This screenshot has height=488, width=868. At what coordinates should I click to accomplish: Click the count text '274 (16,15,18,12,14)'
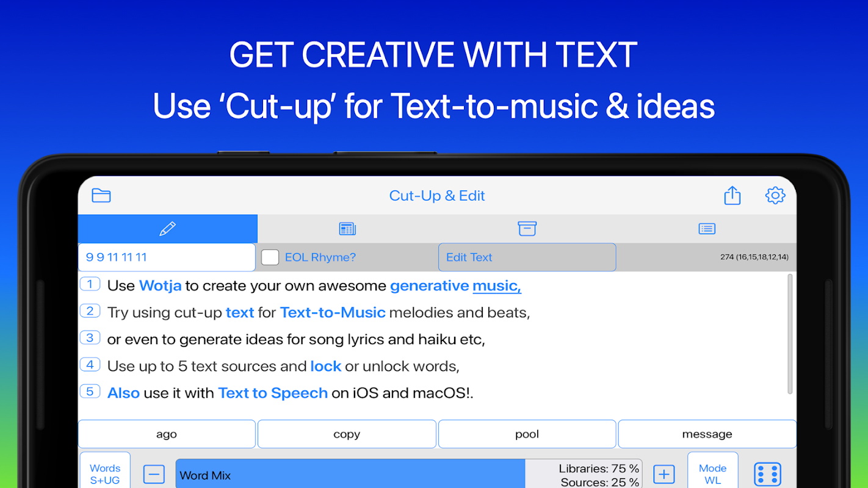click(x=754, y=257)
